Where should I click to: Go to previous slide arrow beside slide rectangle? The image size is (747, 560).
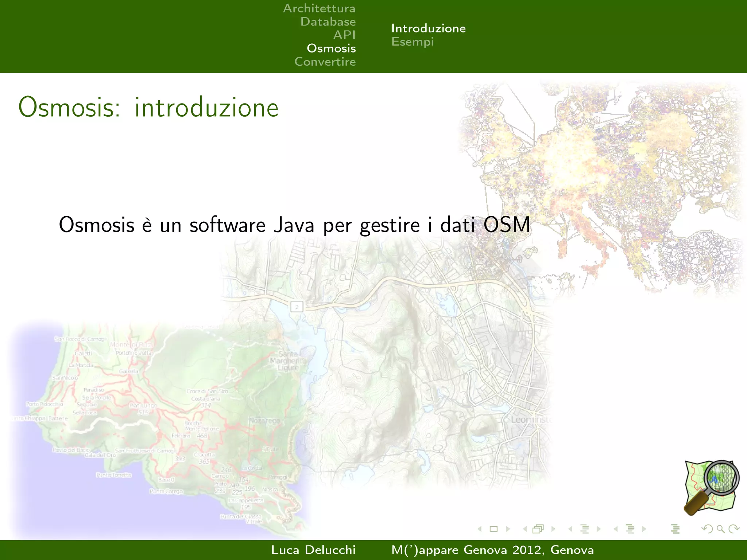click(x=480, y=529)
